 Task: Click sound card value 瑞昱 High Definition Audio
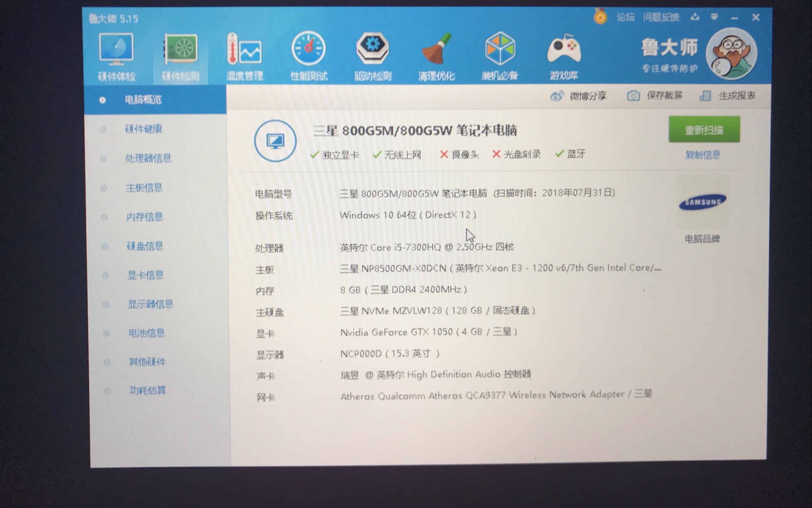pos(435,375)
